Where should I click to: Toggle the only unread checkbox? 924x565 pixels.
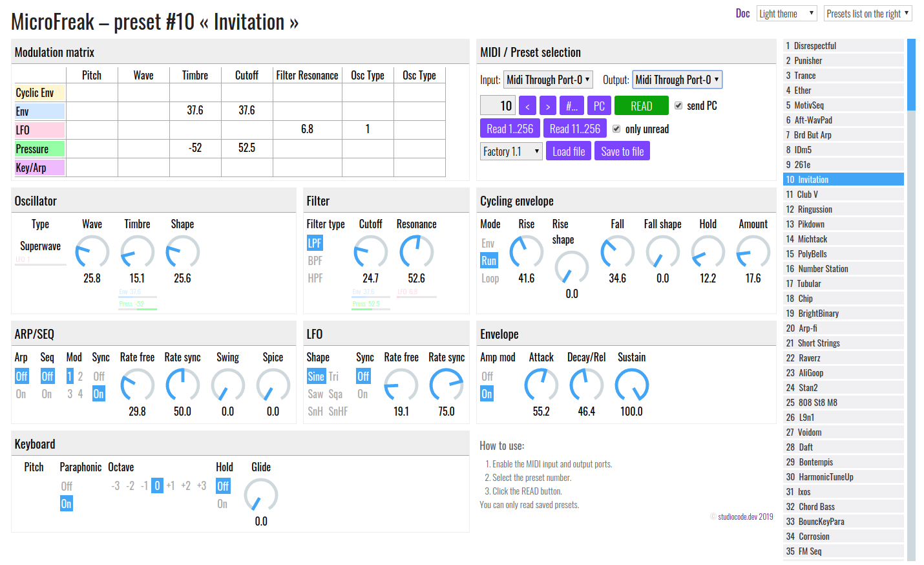click(616, 129)
